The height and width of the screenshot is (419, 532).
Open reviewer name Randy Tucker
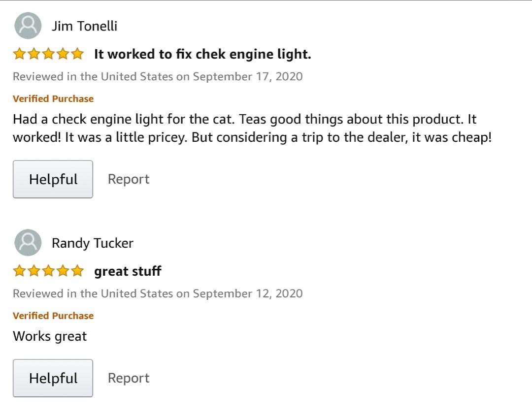click(92, 243)
